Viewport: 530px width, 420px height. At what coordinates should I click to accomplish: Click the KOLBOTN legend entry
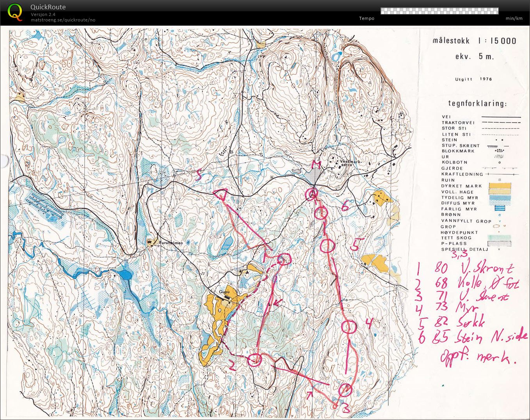(x=471, y=162)
